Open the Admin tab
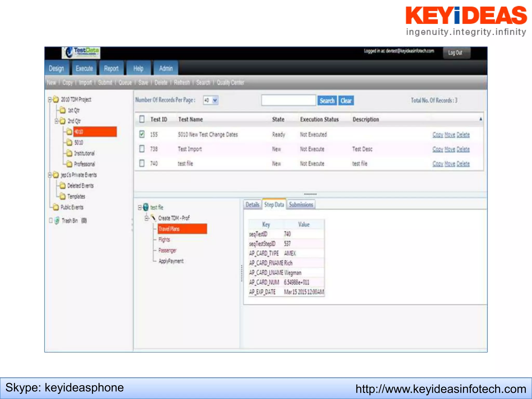 pos(166,68)
